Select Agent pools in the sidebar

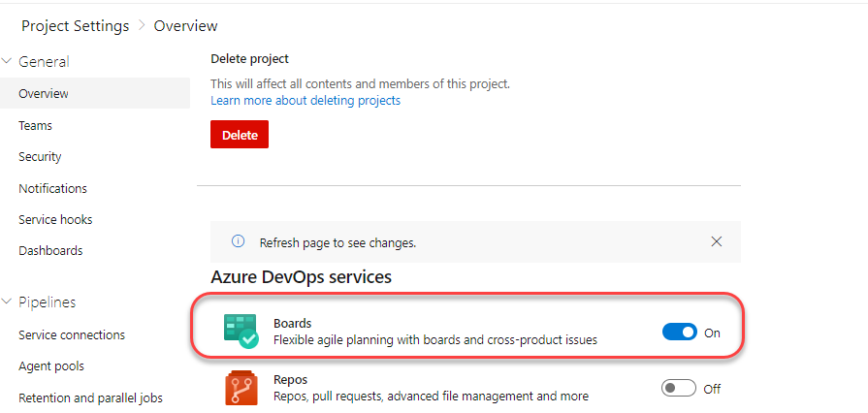click(51, 365)
